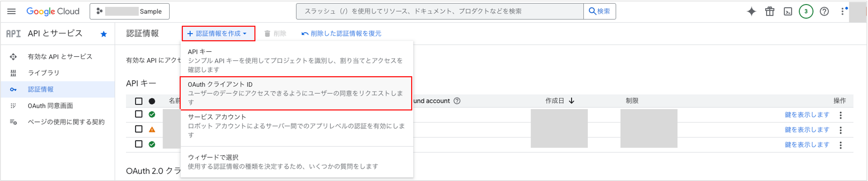Screen dimensions: 868x181
Task: Click 鍵を表示します link in third row
Action: coord(807,145)
